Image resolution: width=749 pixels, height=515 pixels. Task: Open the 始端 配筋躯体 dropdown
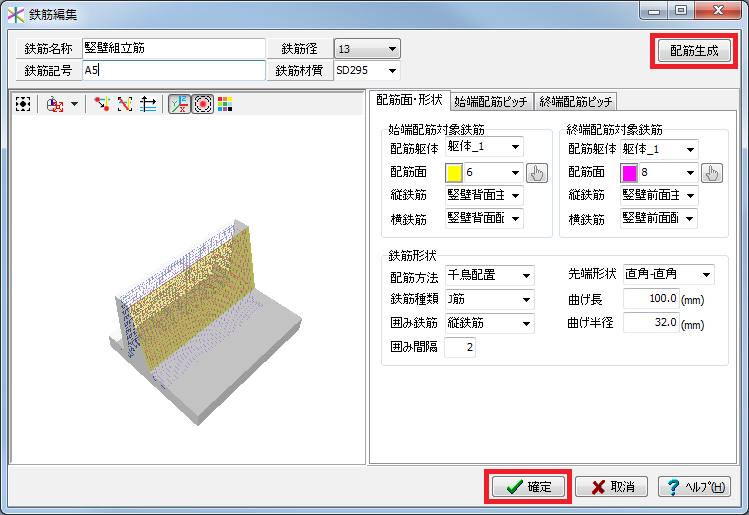point(484,147)
